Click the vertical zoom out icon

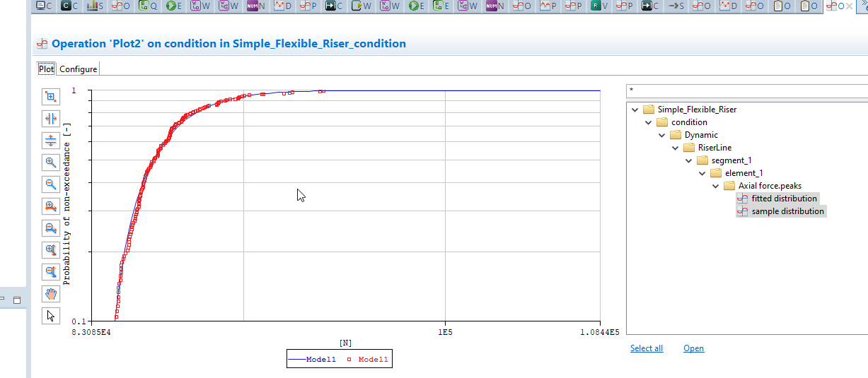(50, 272)
